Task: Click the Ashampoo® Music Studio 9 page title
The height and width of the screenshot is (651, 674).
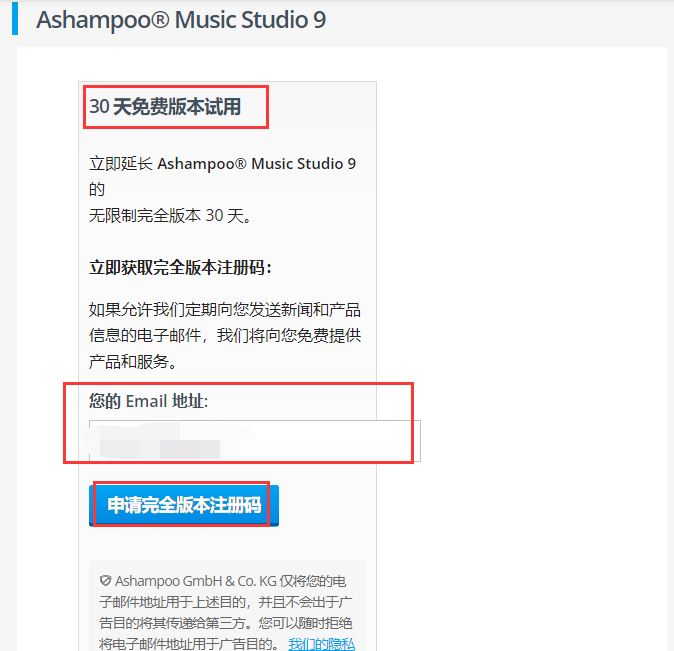Action: pos(181,20)
